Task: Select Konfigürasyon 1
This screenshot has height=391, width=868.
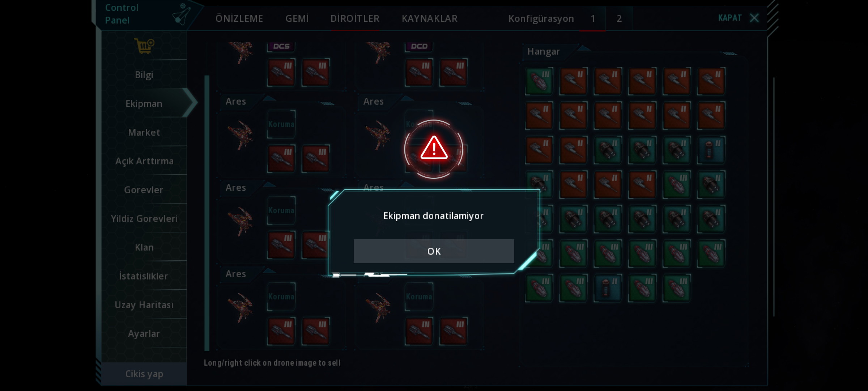Action: (x=593, y=18)
